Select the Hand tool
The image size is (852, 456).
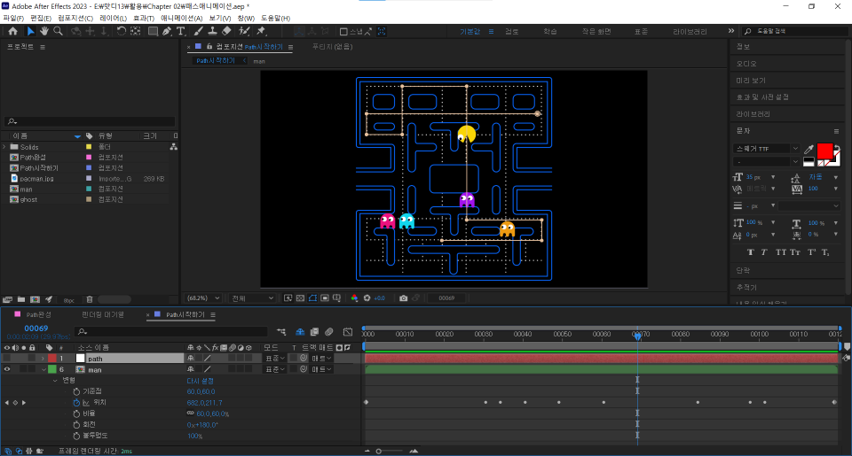45,32
